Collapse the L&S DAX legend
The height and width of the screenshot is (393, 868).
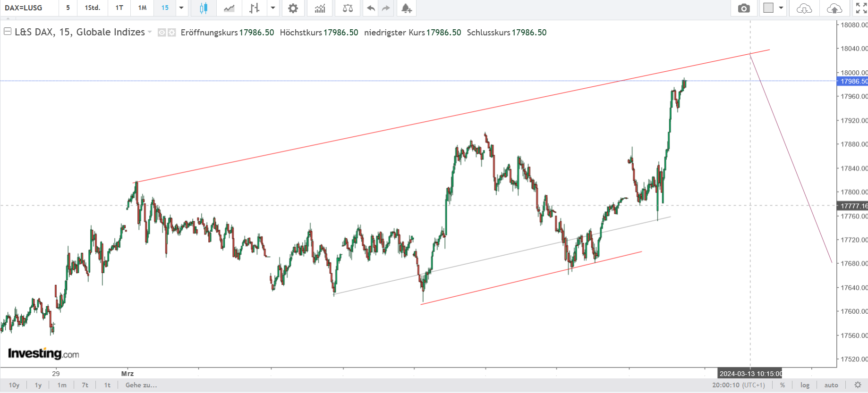(x=8, y=32)
